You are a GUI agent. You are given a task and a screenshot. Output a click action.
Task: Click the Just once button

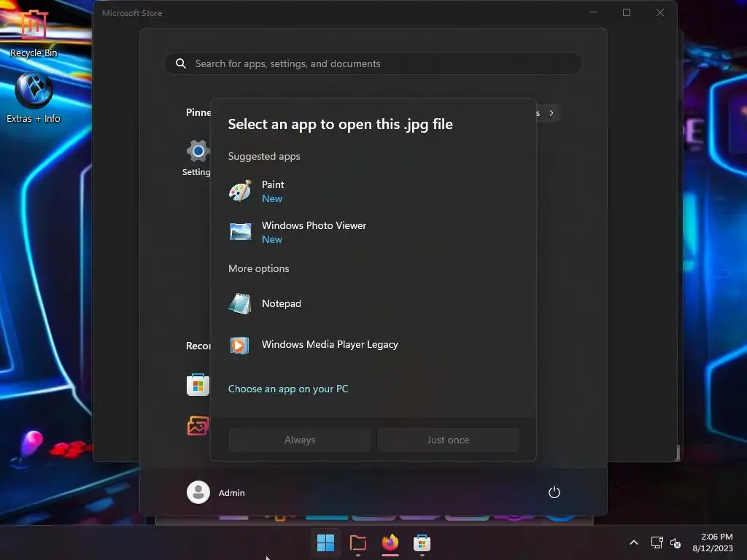tap(449, 440)
